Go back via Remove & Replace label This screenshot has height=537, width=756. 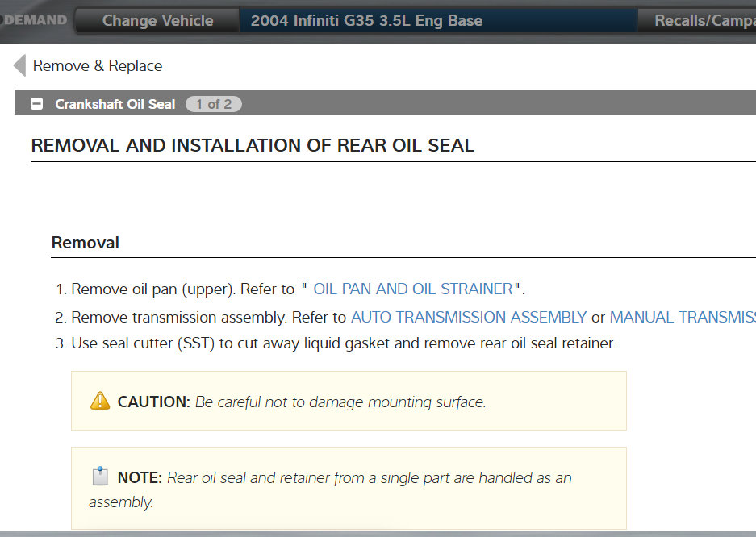click(97, 66)
